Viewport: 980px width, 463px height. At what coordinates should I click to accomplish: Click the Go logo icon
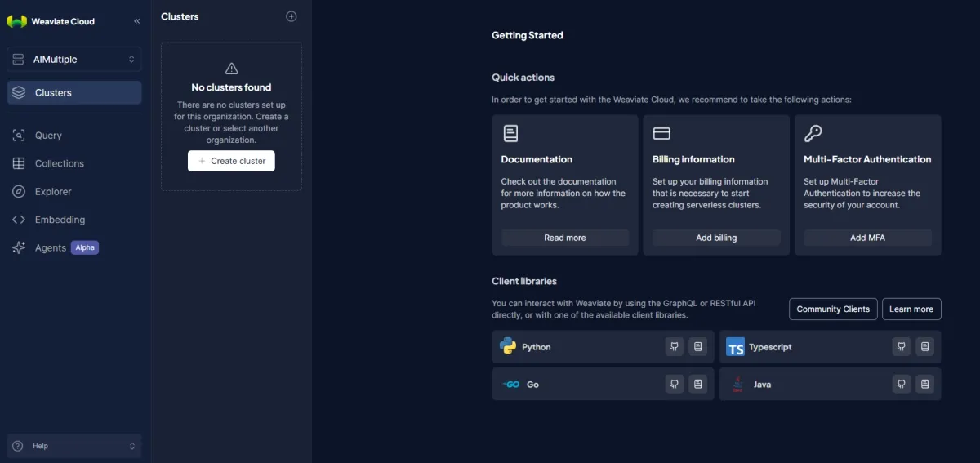click(510, 384)
